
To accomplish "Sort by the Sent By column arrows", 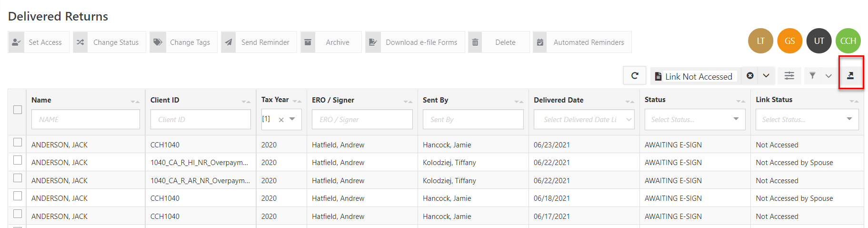I will (x=519, y=101).
